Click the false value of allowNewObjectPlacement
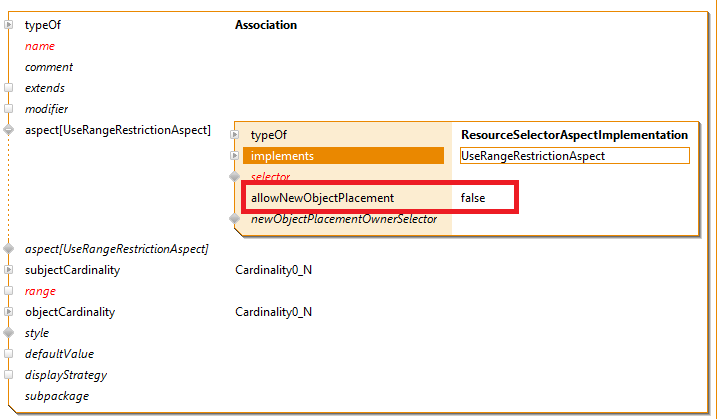717x419 pixels. [x=473, y=198]
